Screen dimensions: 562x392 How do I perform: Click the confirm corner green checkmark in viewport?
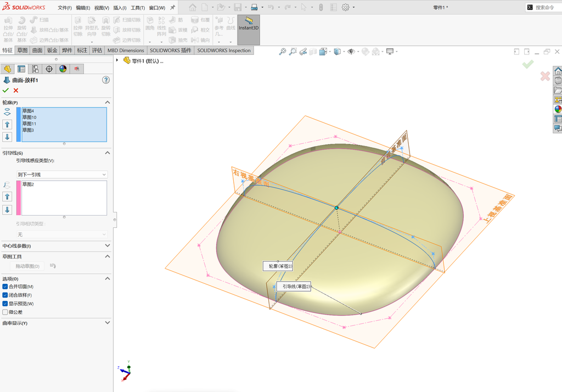[528, 64]
